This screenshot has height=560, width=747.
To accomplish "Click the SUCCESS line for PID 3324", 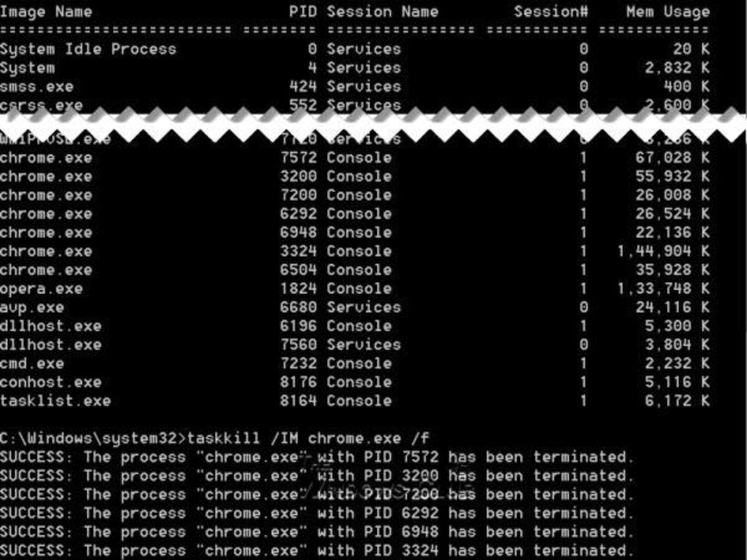I will (317, 550).
